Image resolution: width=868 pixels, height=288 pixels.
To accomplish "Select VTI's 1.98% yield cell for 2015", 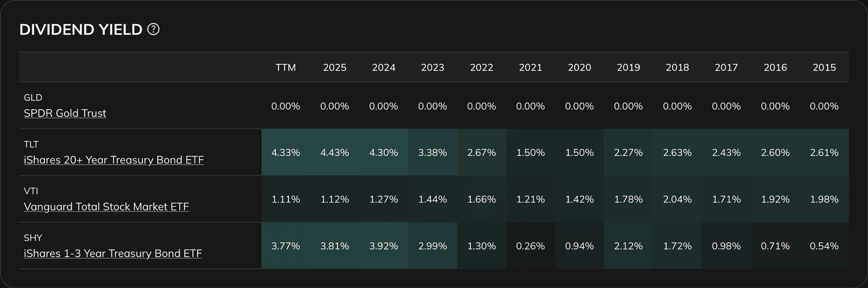I will (x=824, y=199).
